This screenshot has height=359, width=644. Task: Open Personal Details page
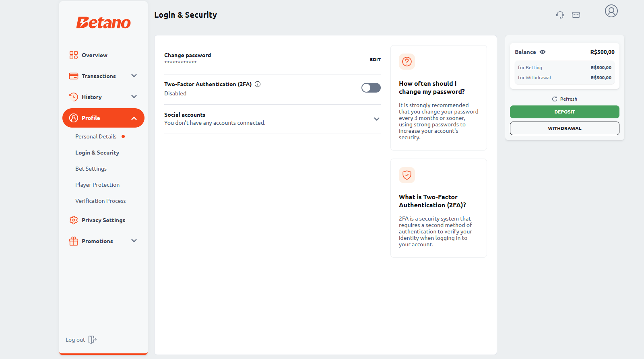tap(96, 136)
